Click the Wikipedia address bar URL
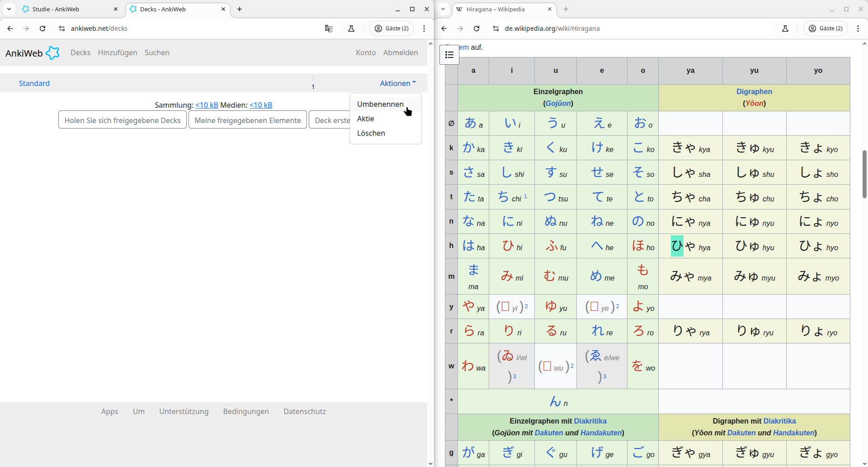Screen dimensions: 868x467 tap(552, 29)
